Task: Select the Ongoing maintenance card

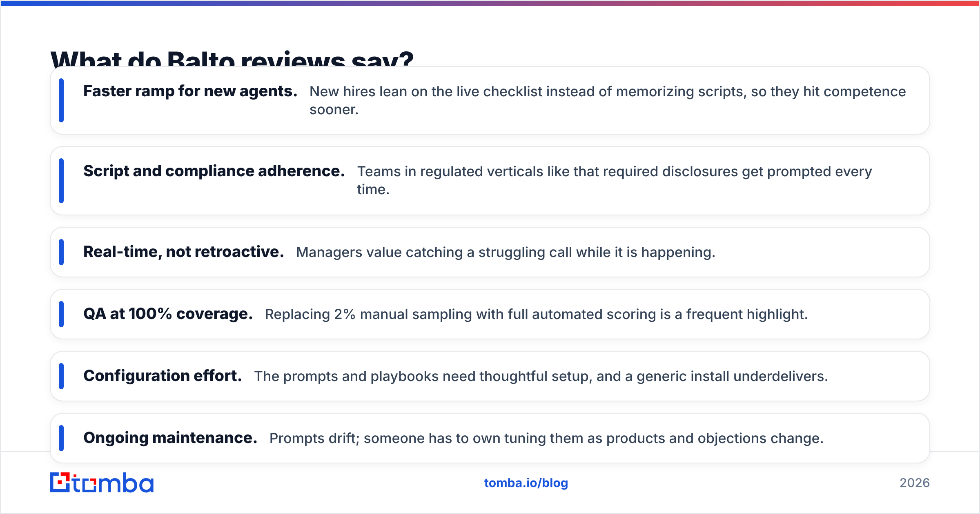Action: (490, 438)
